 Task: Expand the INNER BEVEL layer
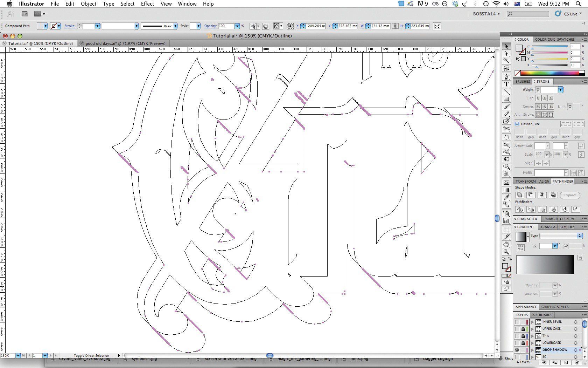(x=532, y=322)
